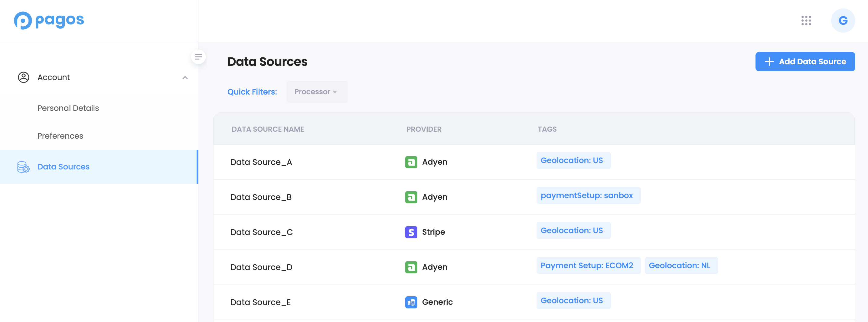868x322 pixels.
Task: Open the G user avatar menu
Action: (842, 21)
